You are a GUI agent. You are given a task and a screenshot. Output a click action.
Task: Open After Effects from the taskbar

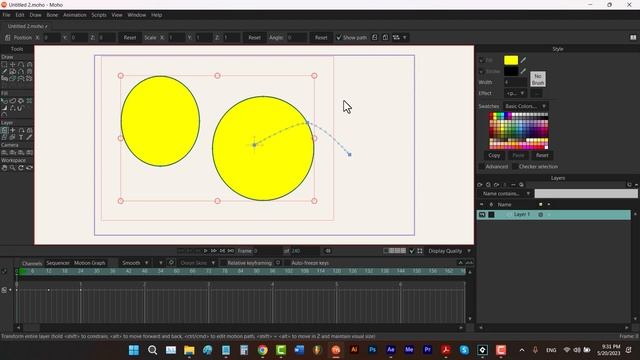pos(391,350)
